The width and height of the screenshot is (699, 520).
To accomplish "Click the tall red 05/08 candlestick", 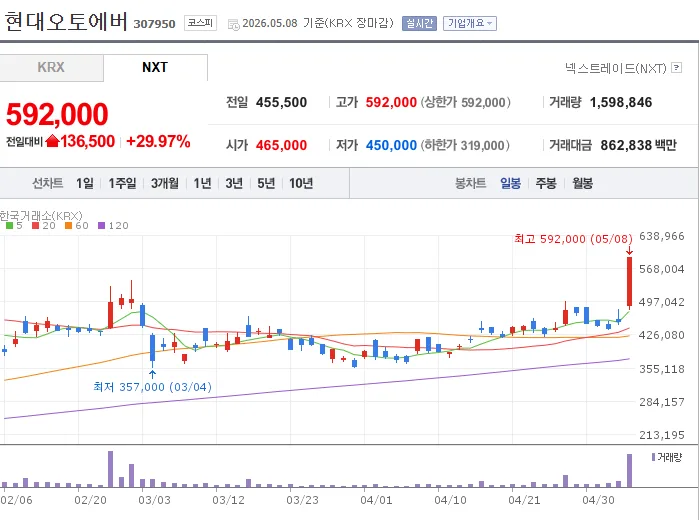I will click(629, 281).
